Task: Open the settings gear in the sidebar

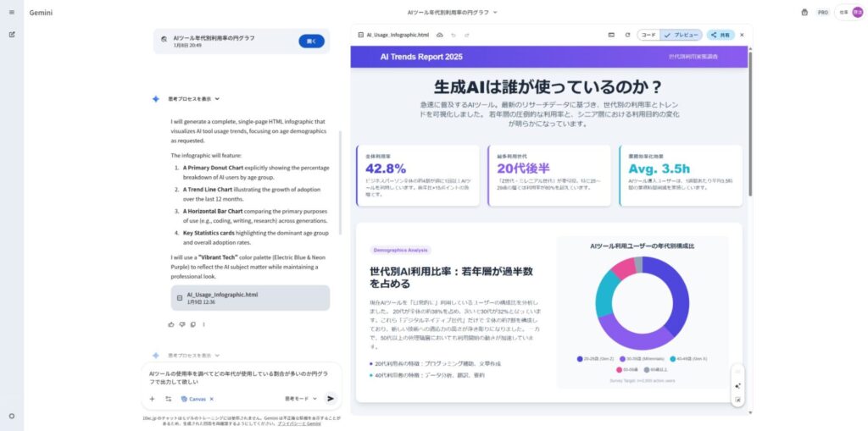Action: [12, 416]
